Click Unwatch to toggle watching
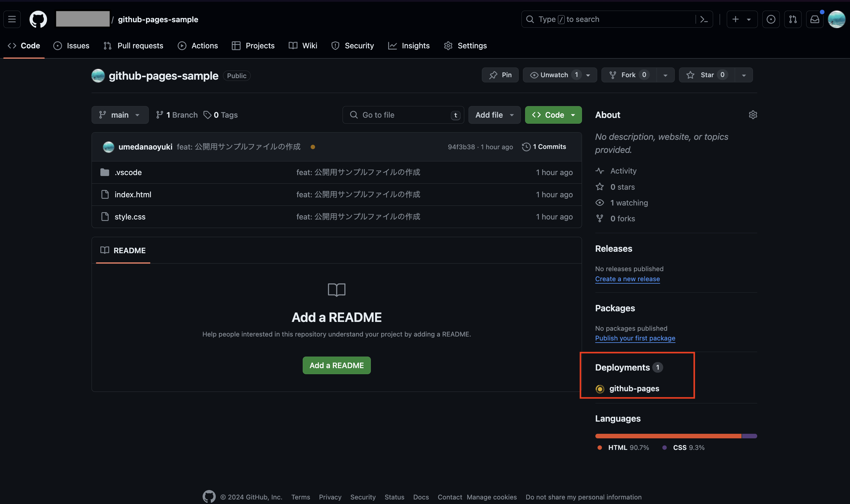850x504 pixels. 554,75
